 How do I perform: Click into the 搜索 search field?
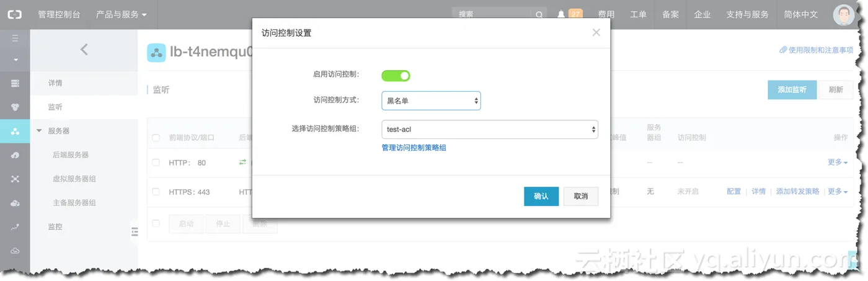[493, 14]
